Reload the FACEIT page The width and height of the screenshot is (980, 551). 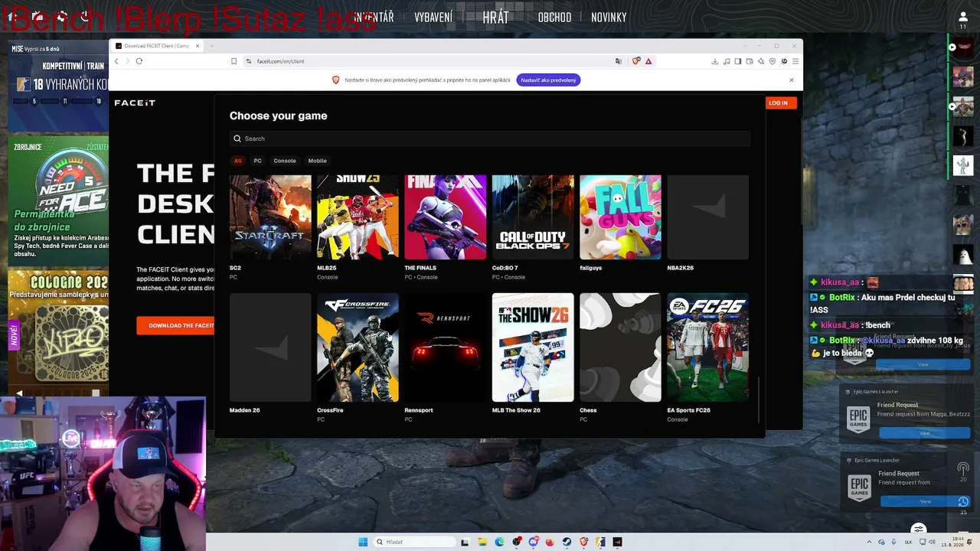pyautogui.click(x=139, y=61)
